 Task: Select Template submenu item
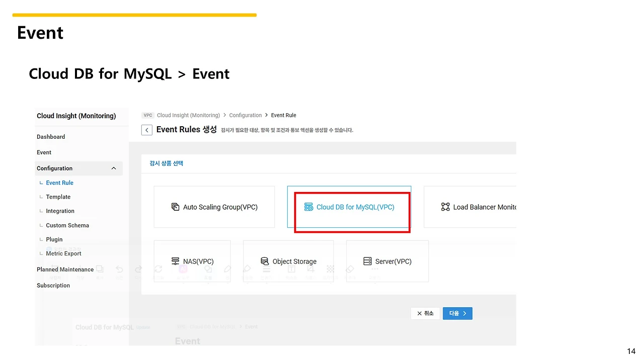pos(58,197)
